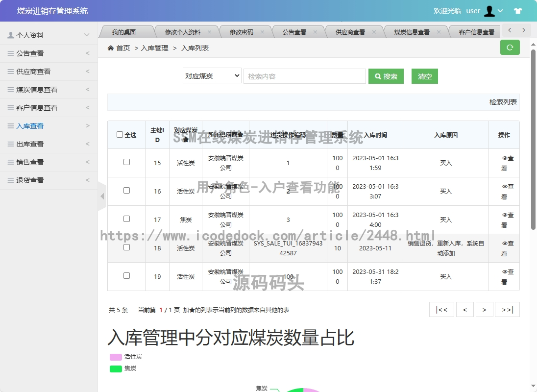The width and height of the screenshot is (537, 392).
Task: Click the 检索内容 search input field
Action: (305, 76)
